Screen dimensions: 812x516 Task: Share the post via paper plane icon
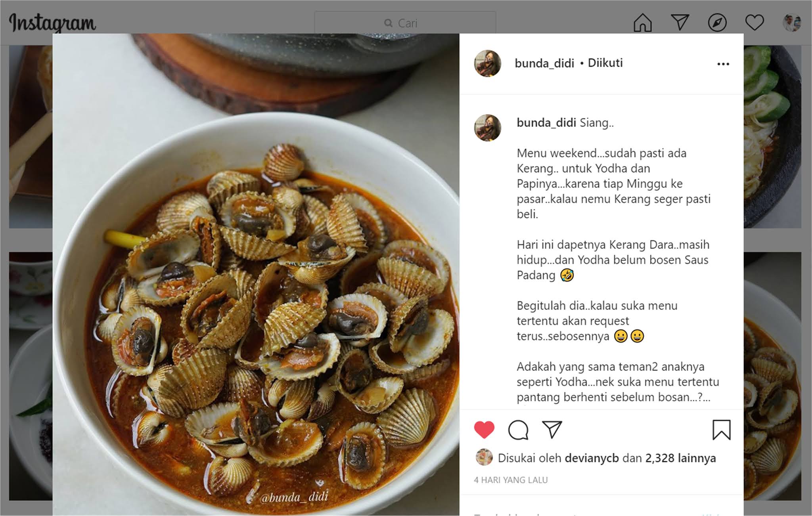coord(552,430)
